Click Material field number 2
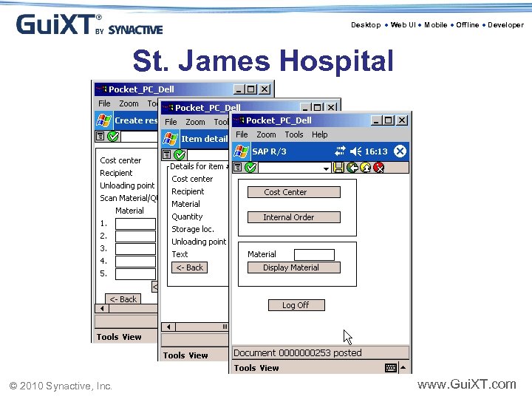 (135, 236)
